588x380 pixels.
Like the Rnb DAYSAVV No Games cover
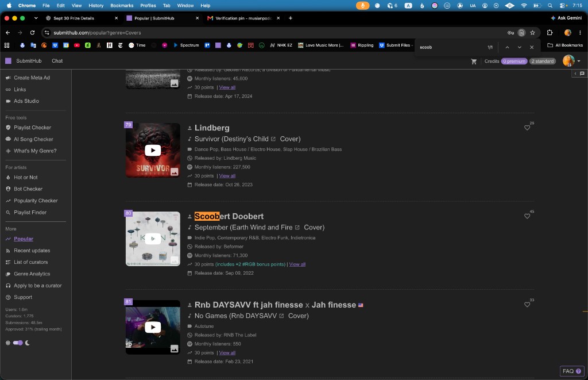coord(527,305)
